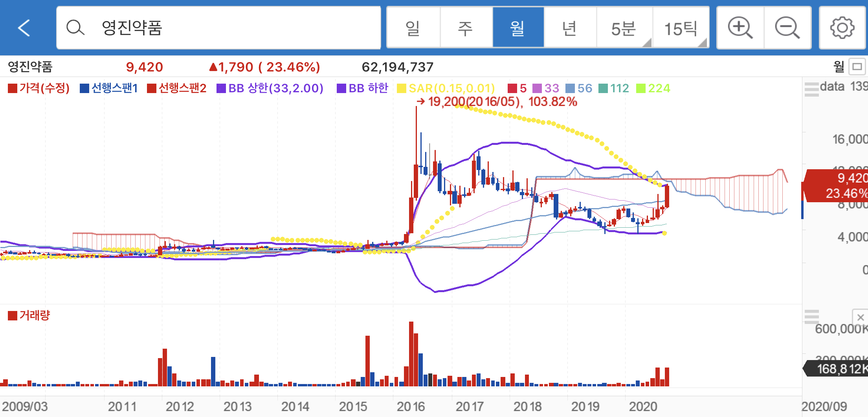This screenshot has height=417, width=868.
Task: Open the volume panel hamburger handle
Action: point(811,316)
